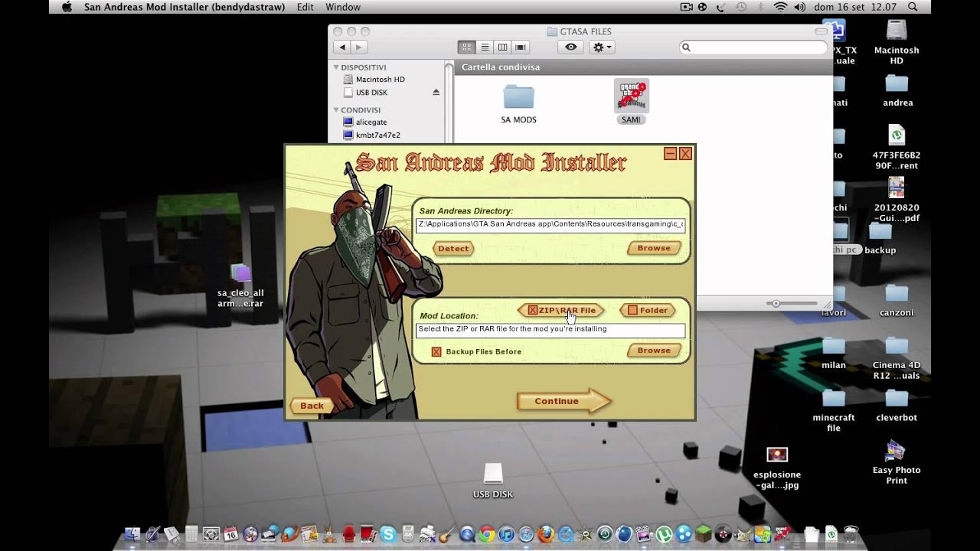Open the SAMI app icon in Finder
980x551 pixels.
[631, 96]
